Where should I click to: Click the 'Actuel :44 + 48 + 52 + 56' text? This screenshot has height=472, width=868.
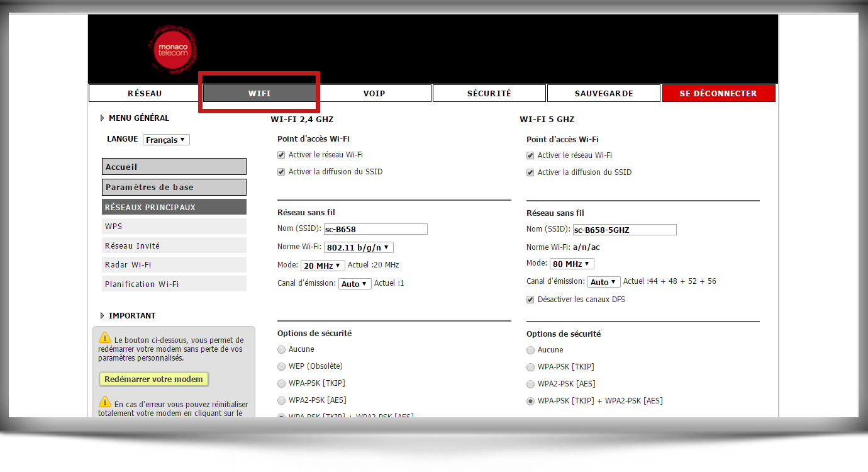(x=669, y=281)
